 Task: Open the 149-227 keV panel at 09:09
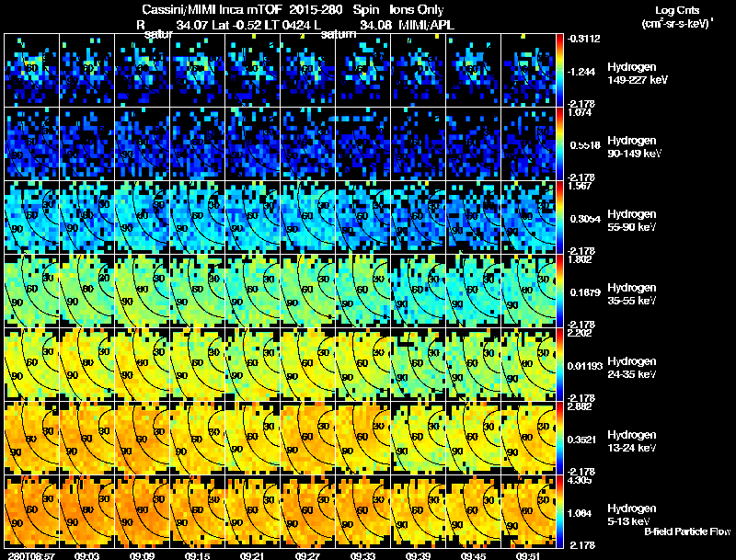[142, 70]
